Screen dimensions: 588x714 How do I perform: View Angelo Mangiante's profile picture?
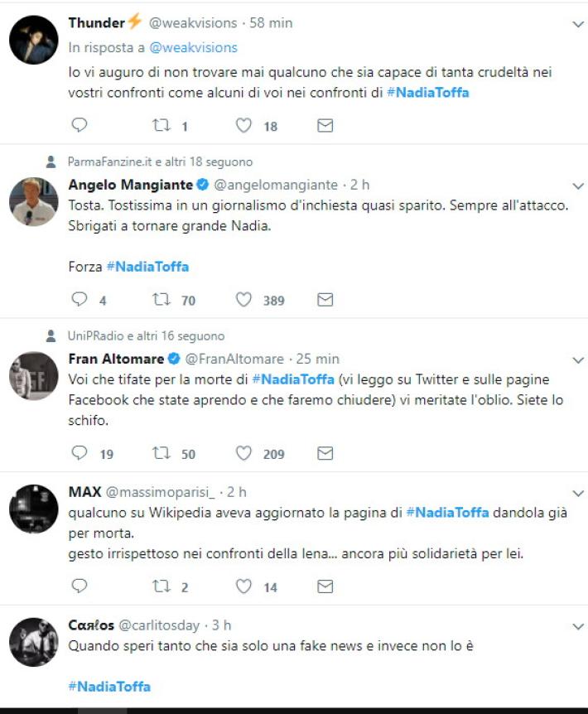(33, 201)
